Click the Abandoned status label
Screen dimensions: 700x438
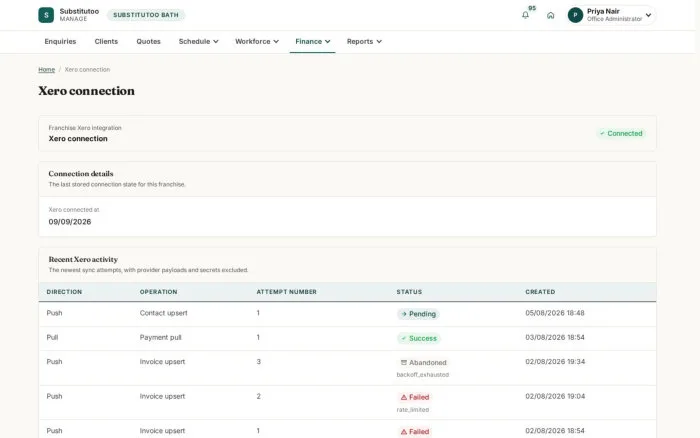pyautogui.click(x=423, y=363)
